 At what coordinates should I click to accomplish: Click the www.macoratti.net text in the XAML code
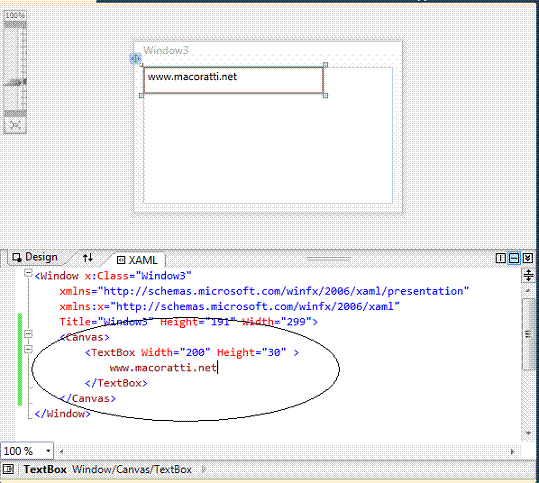[x=163, y=368]
